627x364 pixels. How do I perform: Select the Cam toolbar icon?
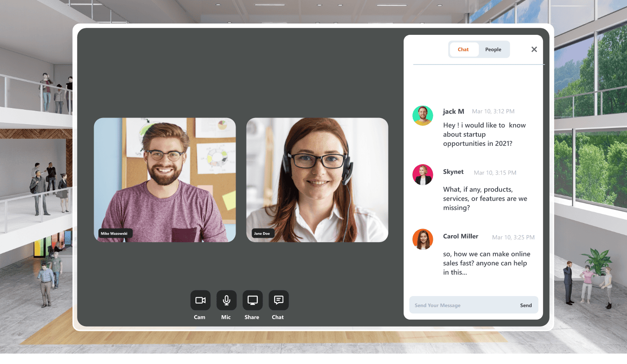tap(200, 300)
